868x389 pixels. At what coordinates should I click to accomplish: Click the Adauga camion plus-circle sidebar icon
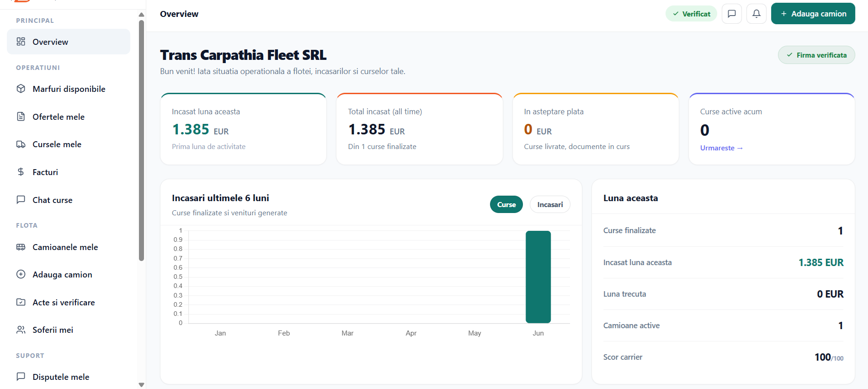pyautogui.click(x=21, y=274)
